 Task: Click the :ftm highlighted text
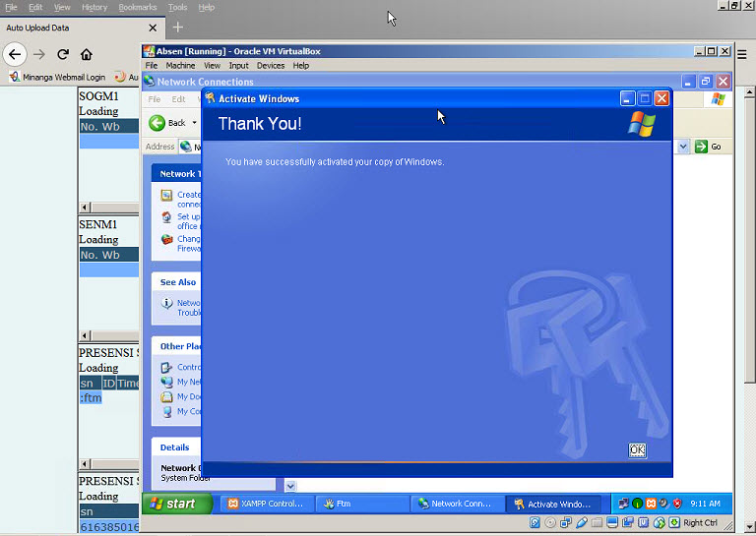tap(91, 397)
